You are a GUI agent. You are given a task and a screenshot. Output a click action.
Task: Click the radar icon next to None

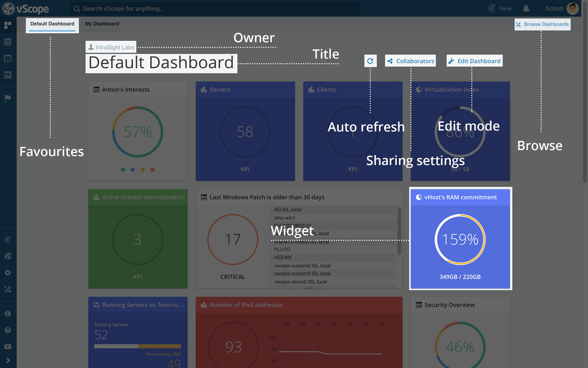click(x=492, y=8)
